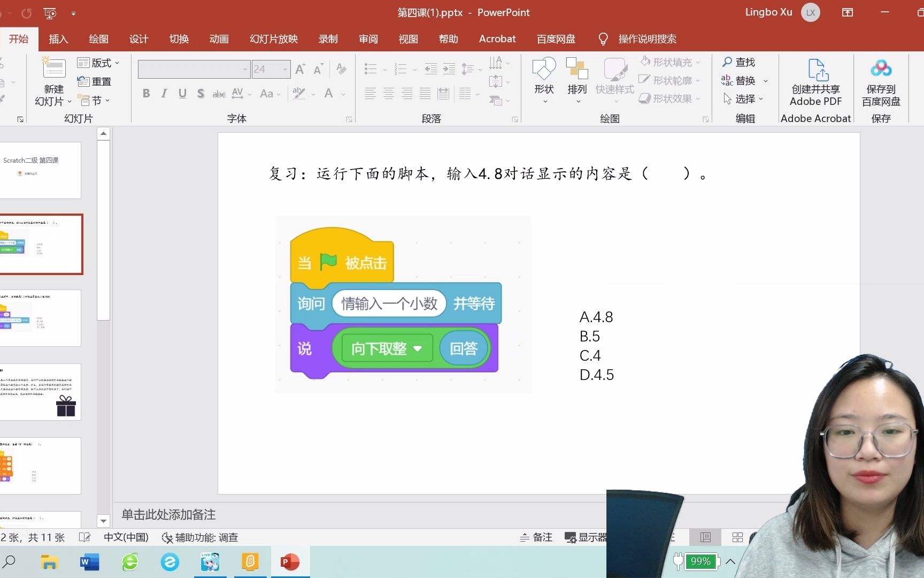Toggle Strikethrough formatting
Viewport: 924px width, 578px height.
coord(219,94)
